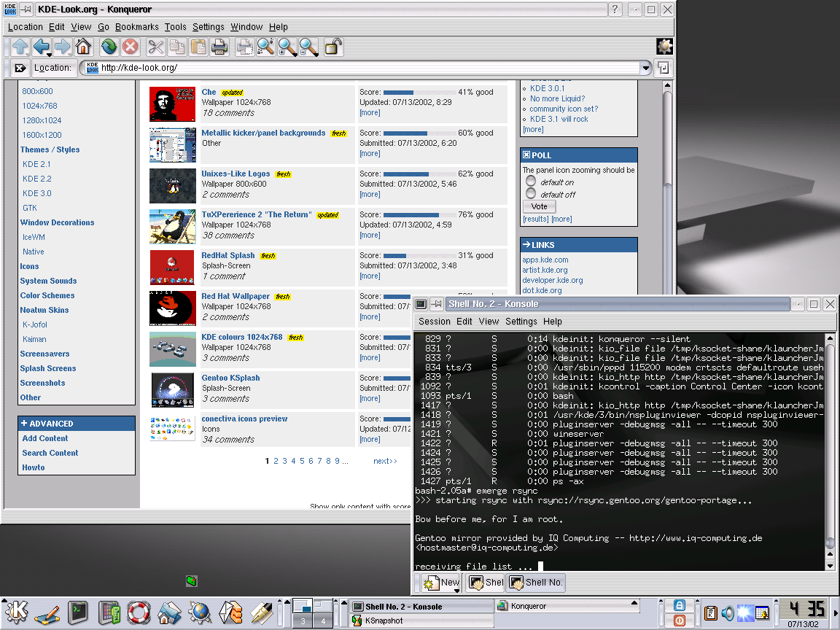Switch to the 'Shell No.' session tab
Viewport: 840px width, 630px height.
click(x=536, y=583)
